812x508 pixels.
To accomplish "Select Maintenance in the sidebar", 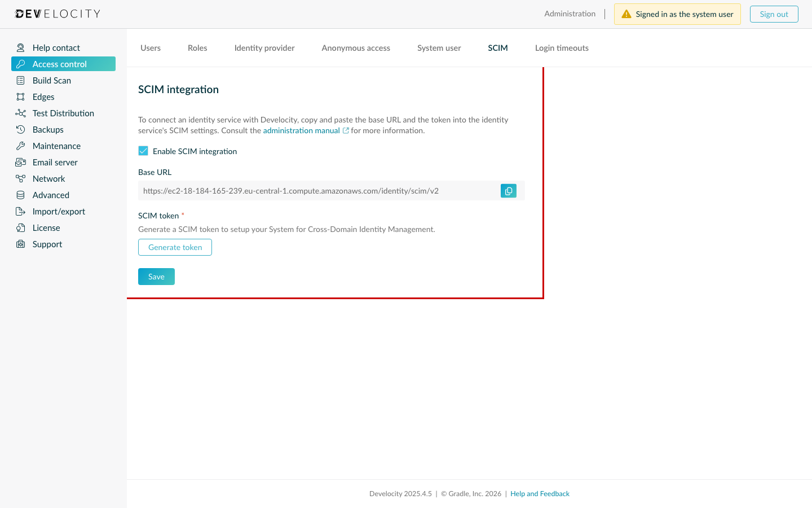I will tap(55, 146).
